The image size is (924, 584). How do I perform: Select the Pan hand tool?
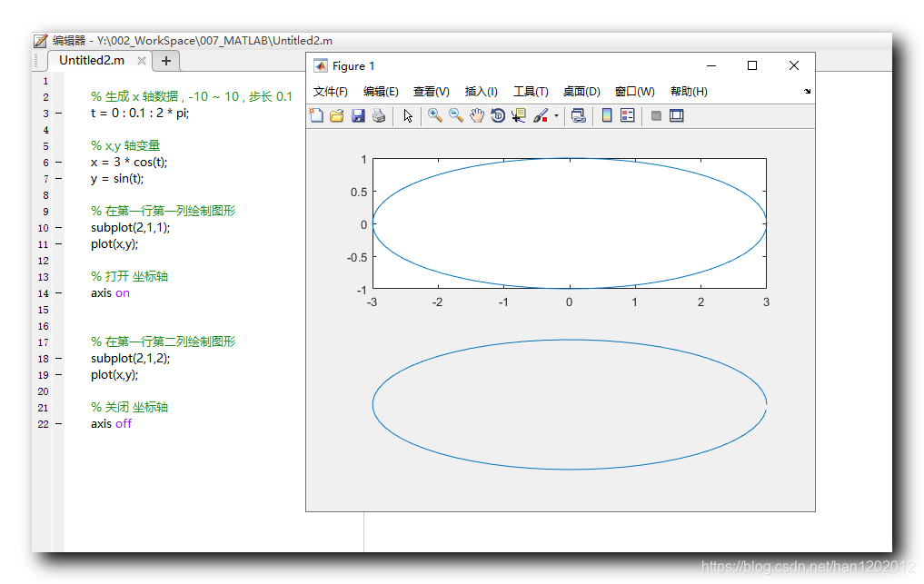click(477, 115)
